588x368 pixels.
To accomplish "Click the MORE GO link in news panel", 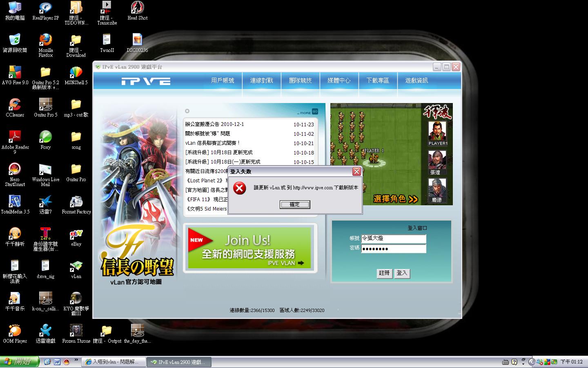I will coord(308,112).
